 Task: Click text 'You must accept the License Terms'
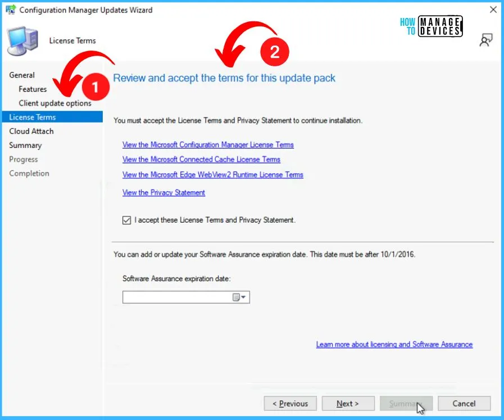pos(238,120)
